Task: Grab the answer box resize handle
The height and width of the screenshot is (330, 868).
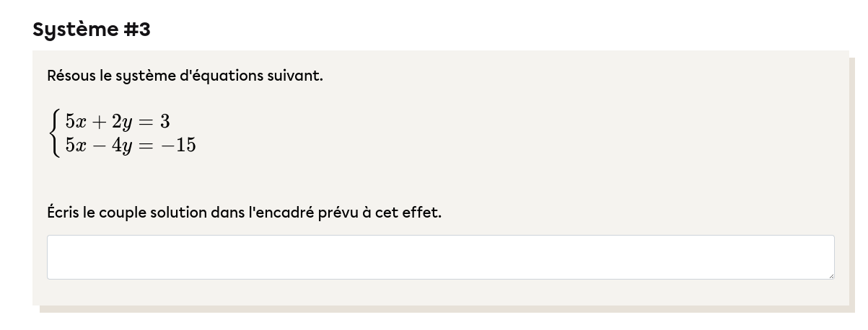Action: pos(830,275)
